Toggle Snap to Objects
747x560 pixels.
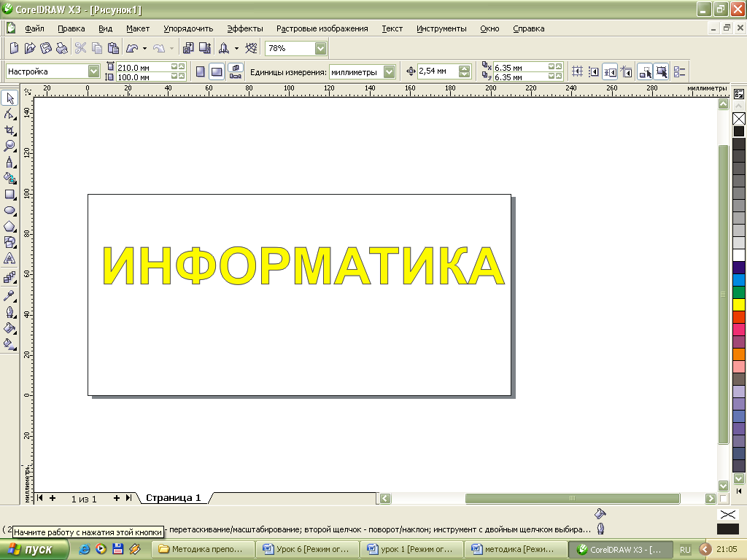tap(611, 72)
